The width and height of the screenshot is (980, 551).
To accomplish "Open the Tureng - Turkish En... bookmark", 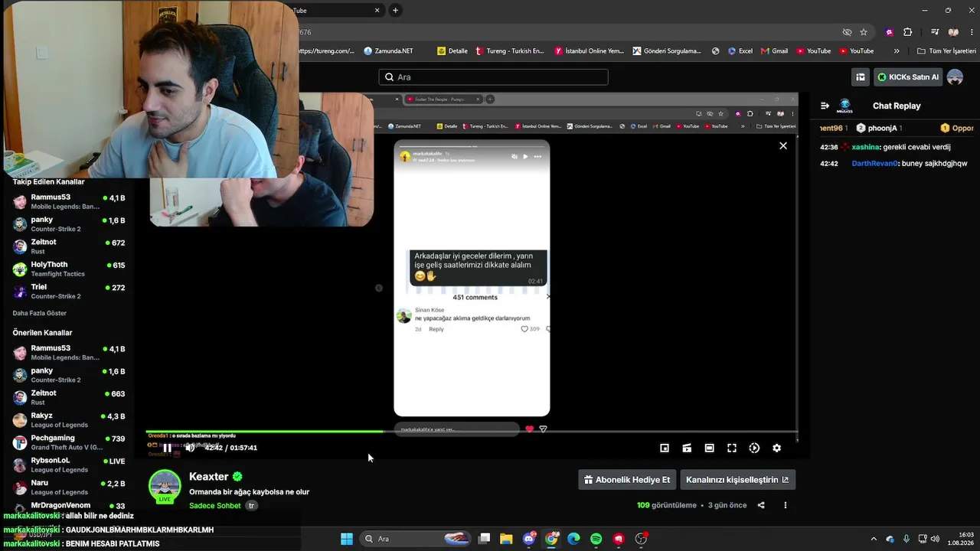I will click(x=509, y=51).
